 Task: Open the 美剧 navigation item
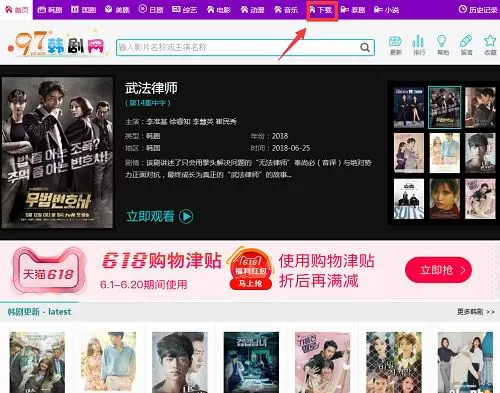[117, 10]
